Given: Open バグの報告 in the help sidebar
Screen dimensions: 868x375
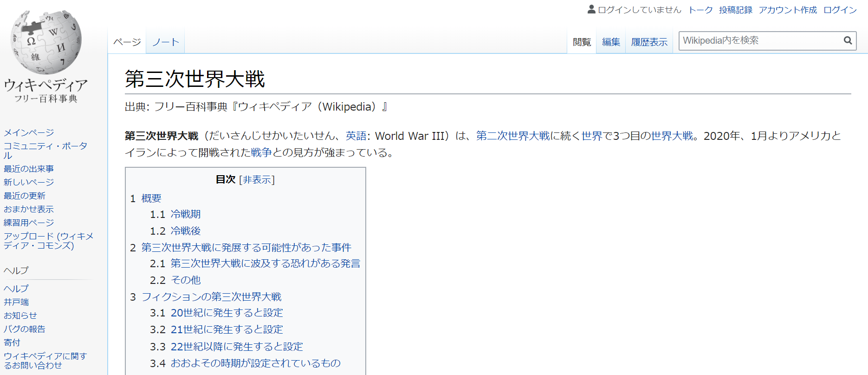Looking at the screenshot, I should tap(25, 329).
